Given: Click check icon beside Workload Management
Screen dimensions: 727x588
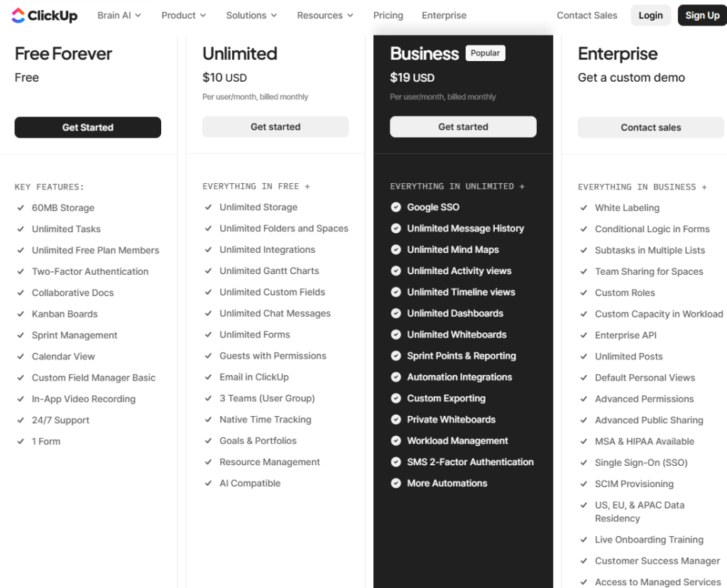Looking at the screenshot, I should click(x=396, y=441).
